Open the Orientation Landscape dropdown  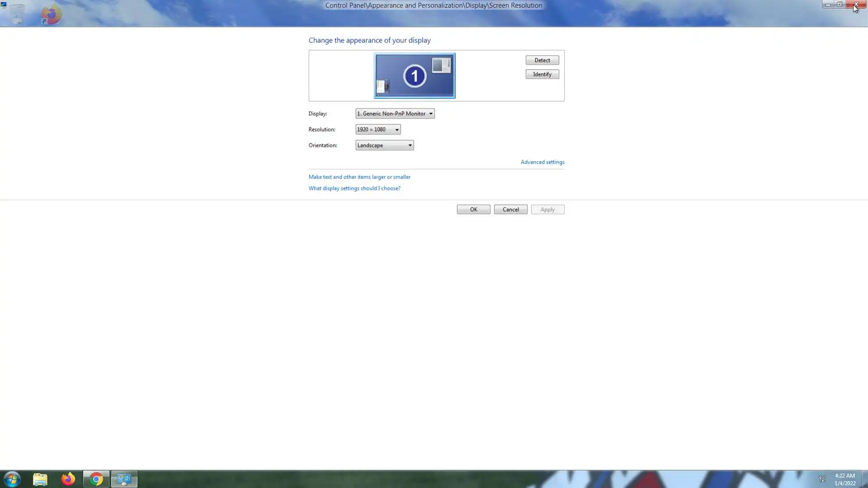(x=384, y=145)
